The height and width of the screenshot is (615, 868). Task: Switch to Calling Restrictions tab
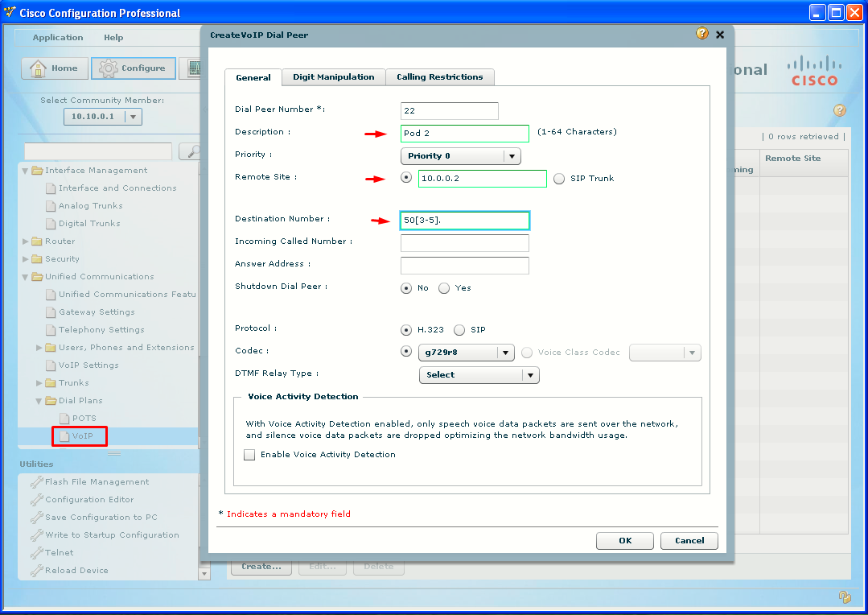(x=440, y=77)
